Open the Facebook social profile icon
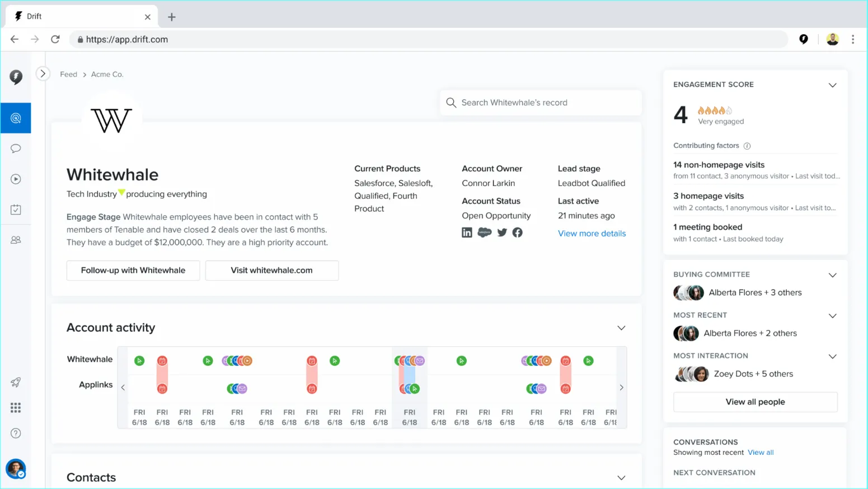The height and width of the screenshot is (489, 868). tap(518, 232)
